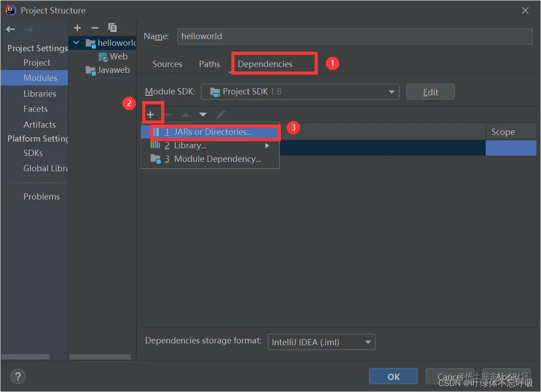Close the Project Structure dialog
The height and width of the screenshot is (392, 541).
pyautogui.click(x=525, y=10)
